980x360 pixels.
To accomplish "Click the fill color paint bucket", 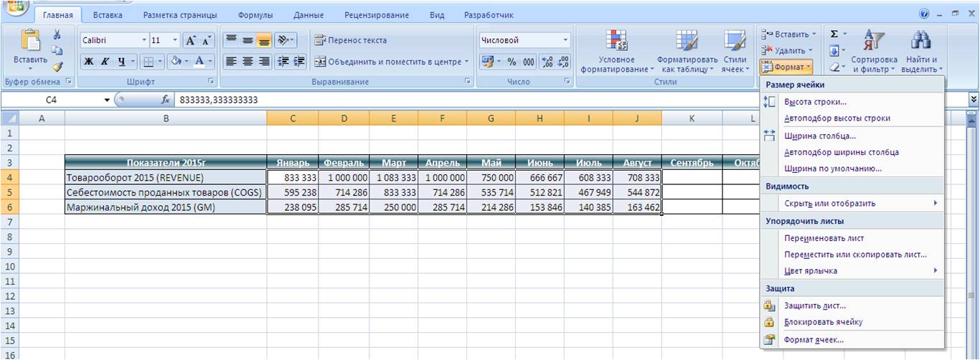I will pyautogui.click(x=176, y=62).
